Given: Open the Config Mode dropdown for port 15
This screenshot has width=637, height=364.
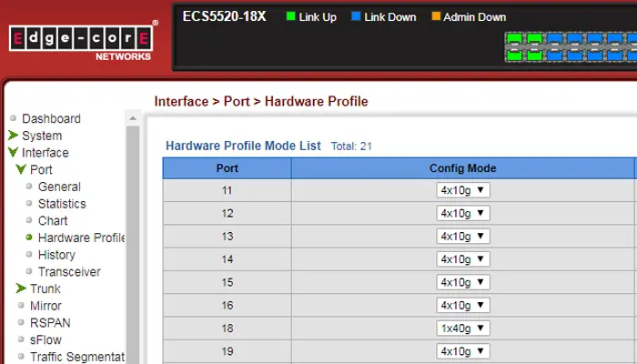Looking at the screenshot, I should coord(463,282).
